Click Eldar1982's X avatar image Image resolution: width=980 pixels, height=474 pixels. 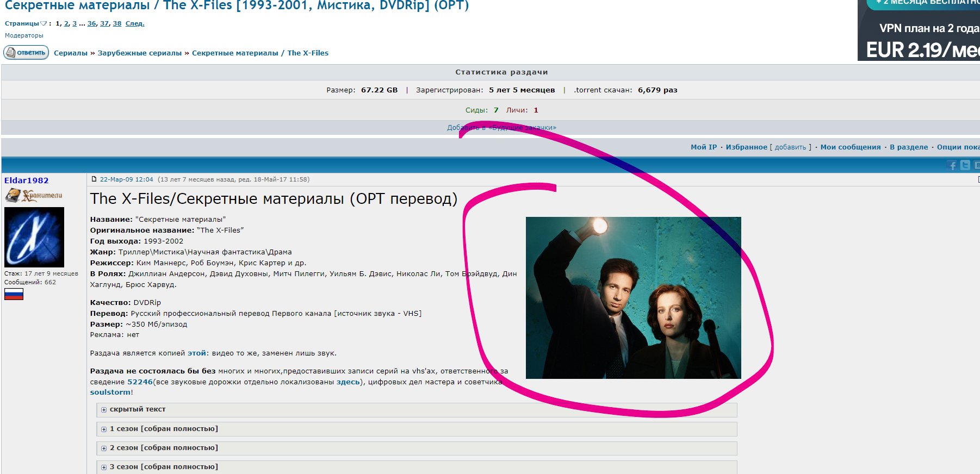coord(34,237)
